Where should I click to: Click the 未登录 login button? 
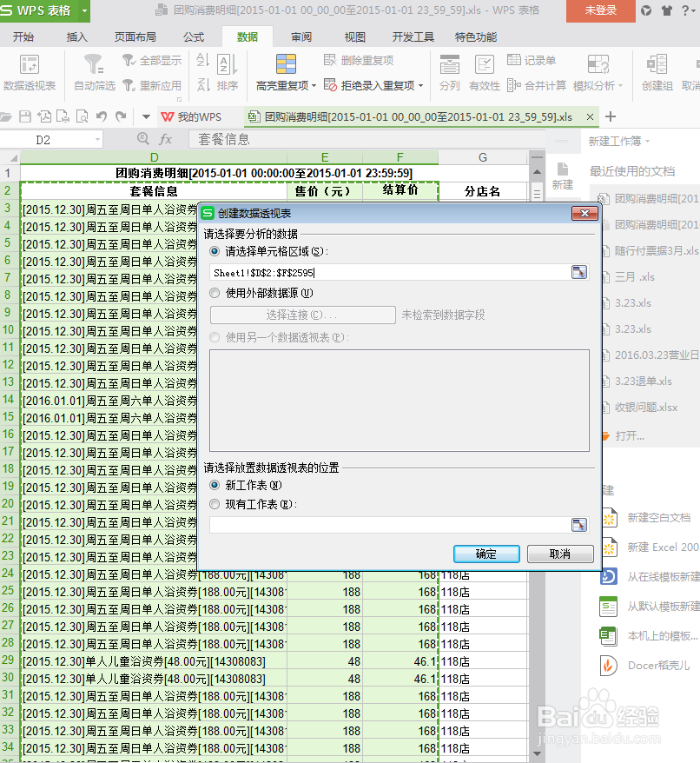pos(601,10)
